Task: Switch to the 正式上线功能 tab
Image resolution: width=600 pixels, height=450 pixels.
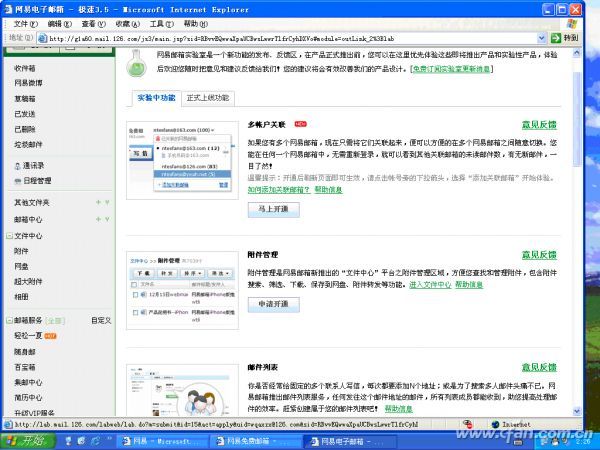Action: point(208,98)
